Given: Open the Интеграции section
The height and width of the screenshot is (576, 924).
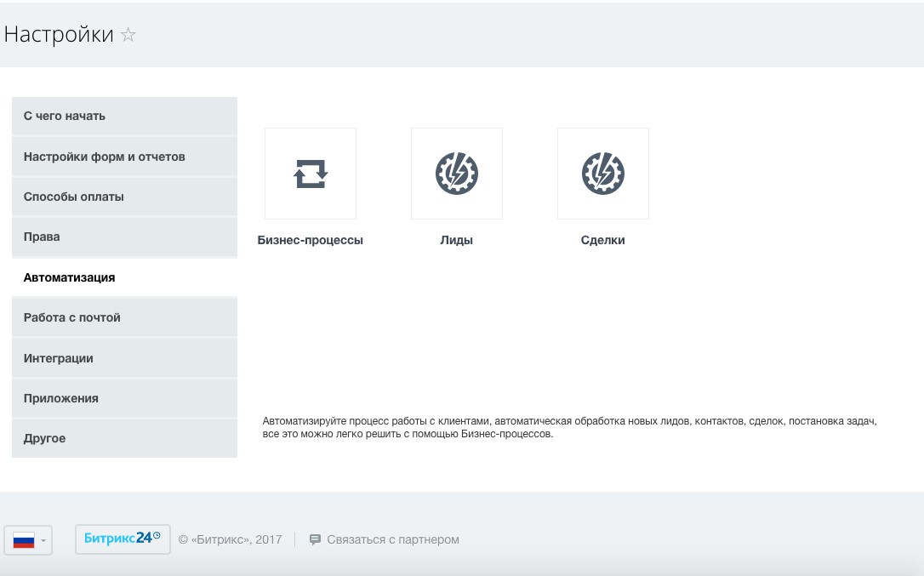Looking at the screenshot, I should 124,358.
